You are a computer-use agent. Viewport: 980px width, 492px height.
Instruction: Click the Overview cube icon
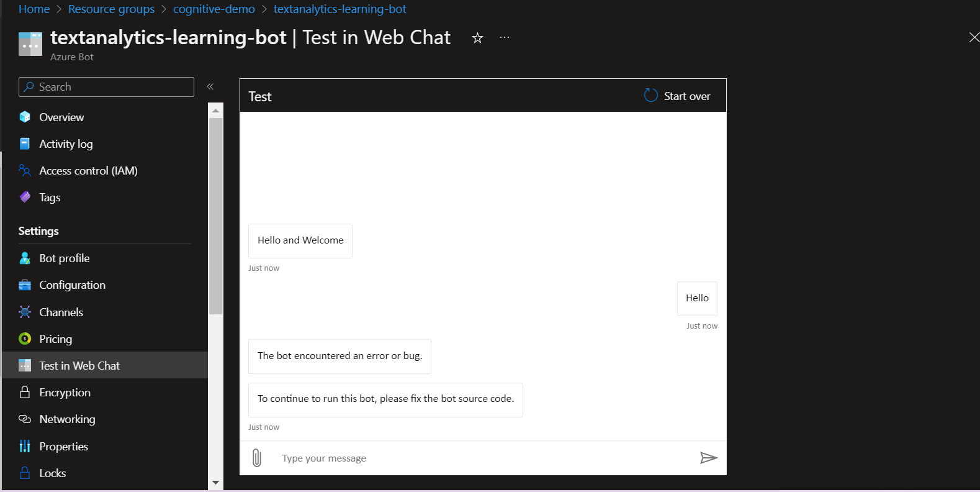click(25, 117)
